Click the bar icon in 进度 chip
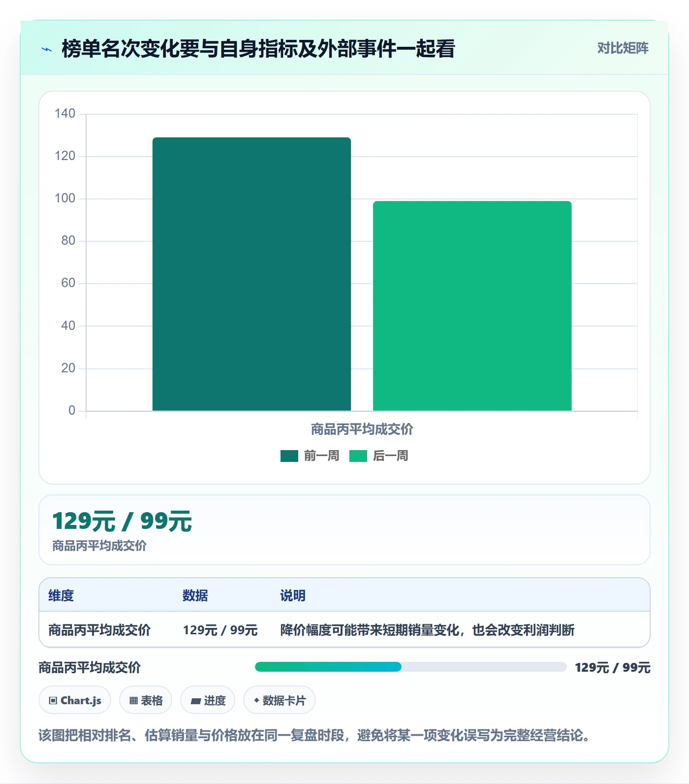Viewport: 689px width, 784px height. (195, 701)
